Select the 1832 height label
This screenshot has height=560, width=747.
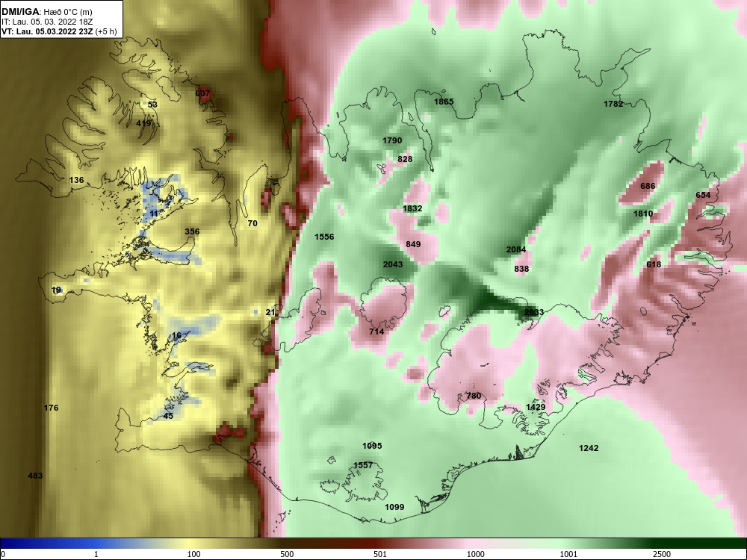pyautogui.click(x=412, y=208)
